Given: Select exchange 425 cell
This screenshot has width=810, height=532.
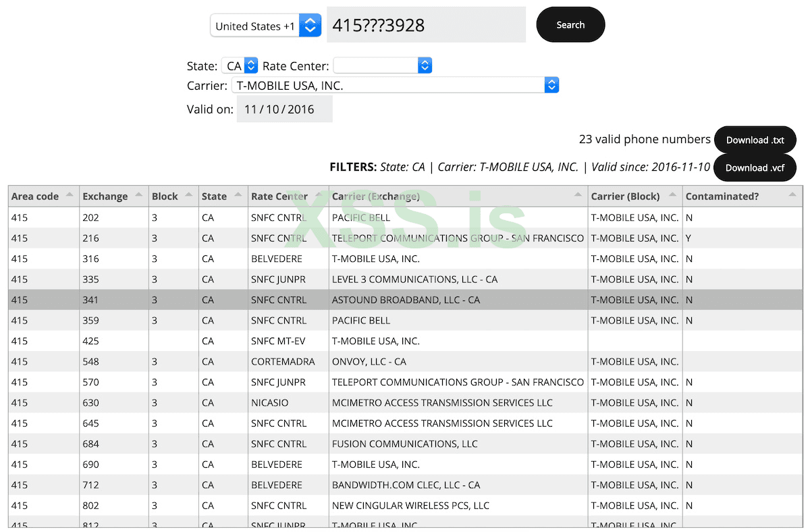Looking at the screenshot, I should 114,341.
